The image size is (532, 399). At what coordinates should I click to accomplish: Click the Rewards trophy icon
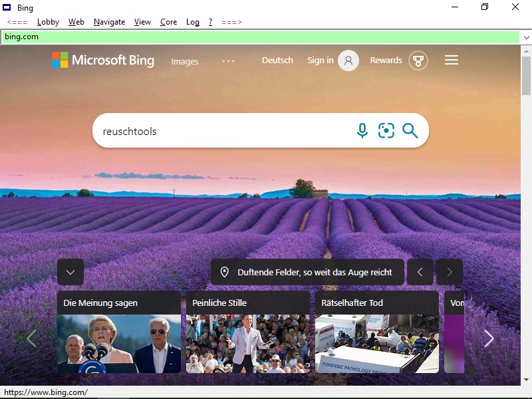(x=418, y=61)
